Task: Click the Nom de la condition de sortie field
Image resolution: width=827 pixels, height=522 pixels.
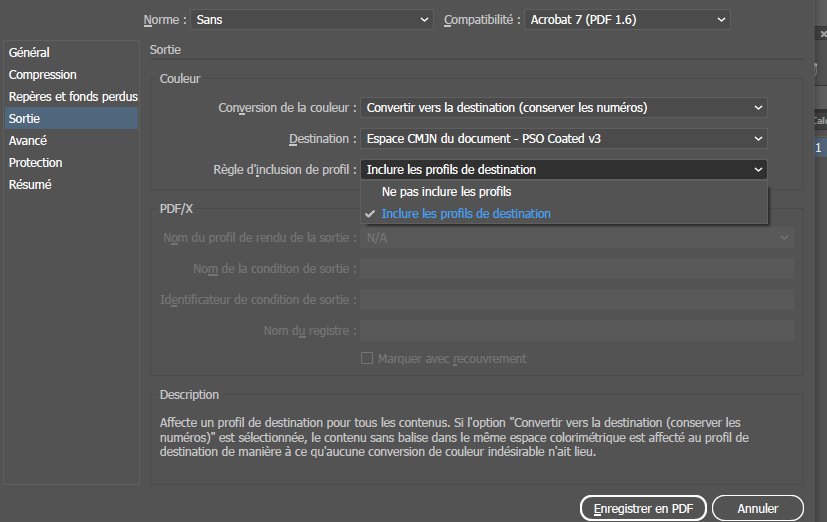Action: [577, 269]
